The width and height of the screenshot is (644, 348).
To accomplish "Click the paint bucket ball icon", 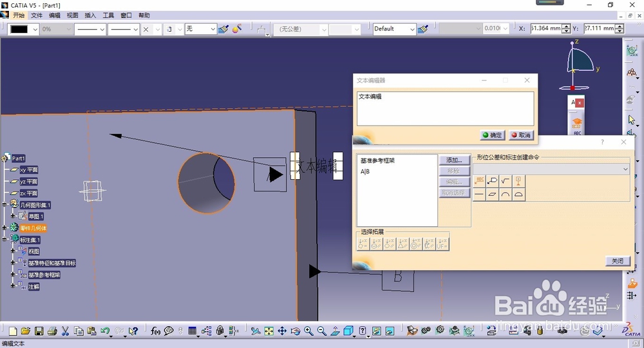I will 237,29.
